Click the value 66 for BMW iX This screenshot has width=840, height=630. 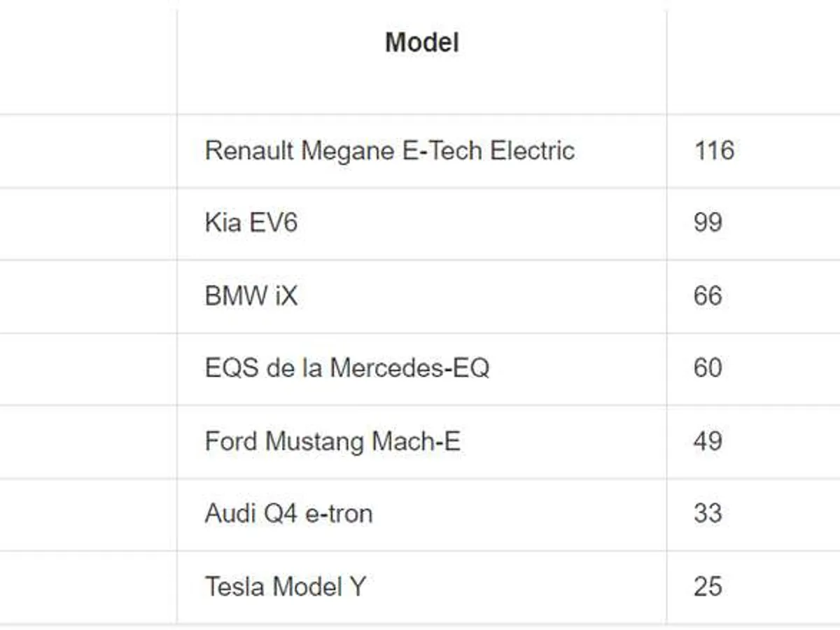coord(708,296)
